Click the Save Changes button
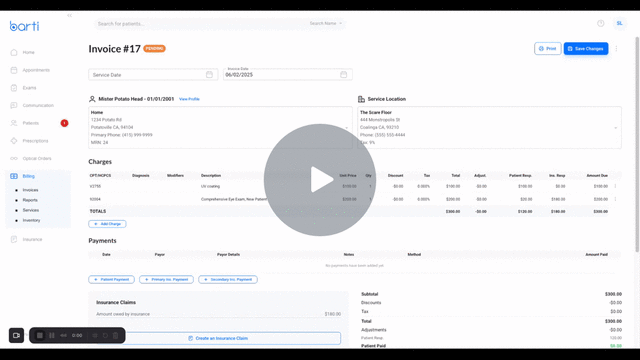 586,49
